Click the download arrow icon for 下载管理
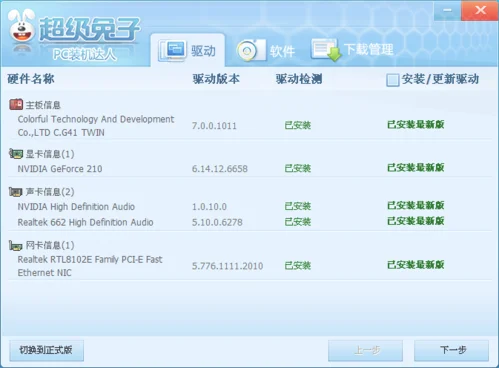 tap(326, 50)
